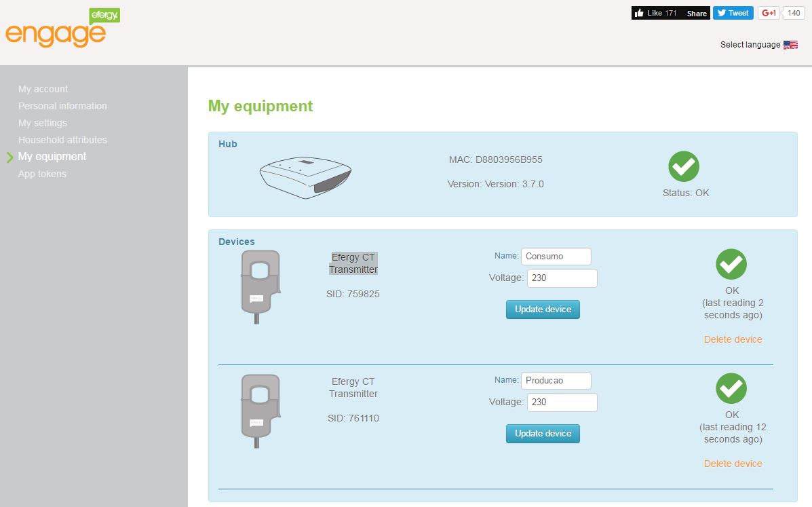
Task: Click the language flag icon
Action: click(x=790, y=45)
